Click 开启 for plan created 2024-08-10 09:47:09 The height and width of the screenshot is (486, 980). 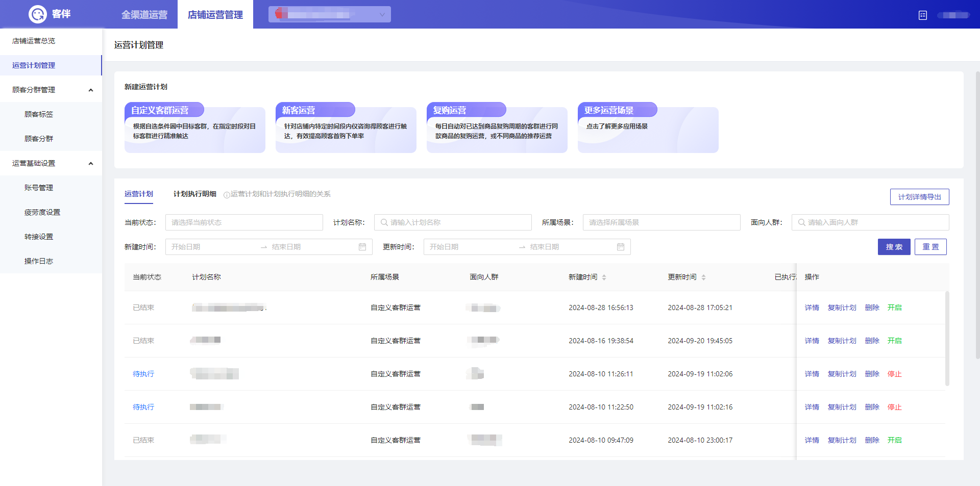[894, 440]
